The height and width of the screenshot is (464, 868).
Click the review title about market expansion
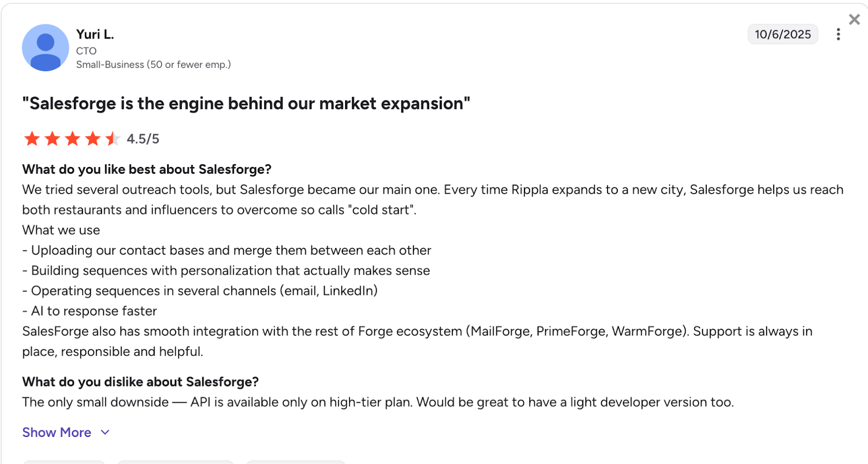(246, 104)
